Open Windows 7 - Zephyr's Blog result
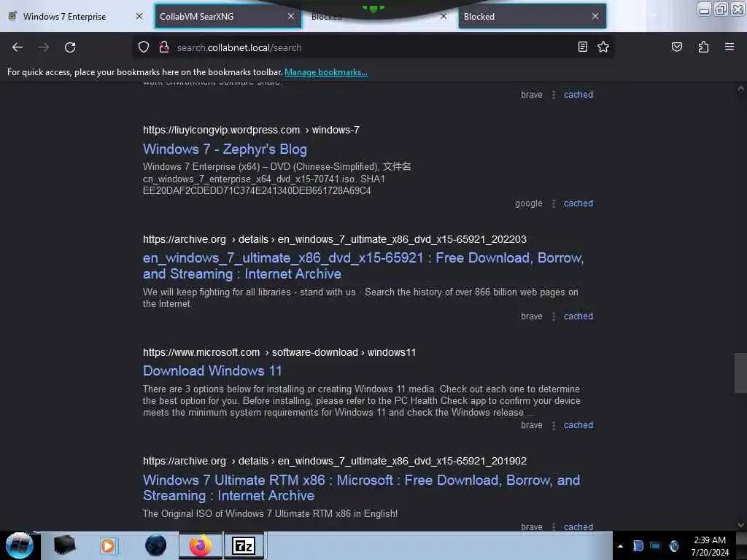The width and height of the screenshot is (747, 560). coord(225,149)
